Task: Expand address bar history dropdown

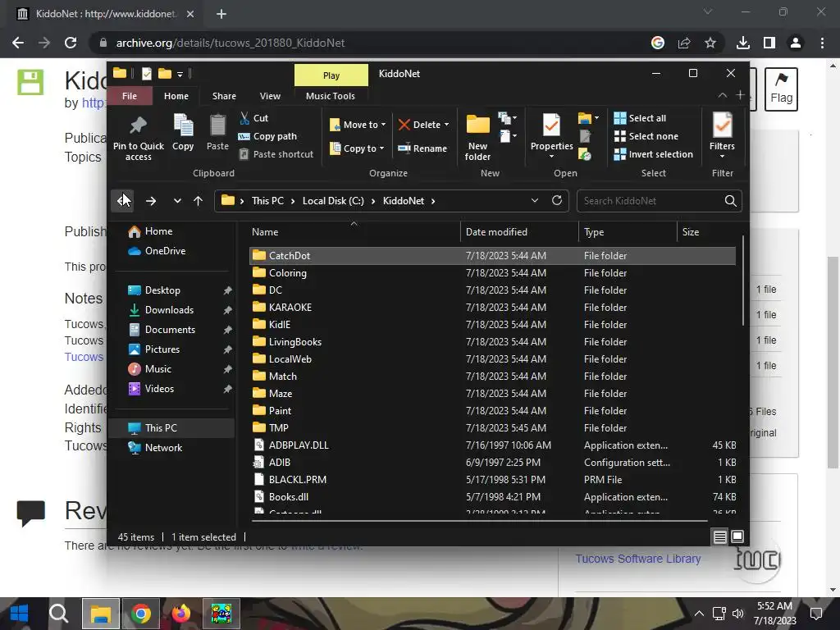Action: pos(535,200)
